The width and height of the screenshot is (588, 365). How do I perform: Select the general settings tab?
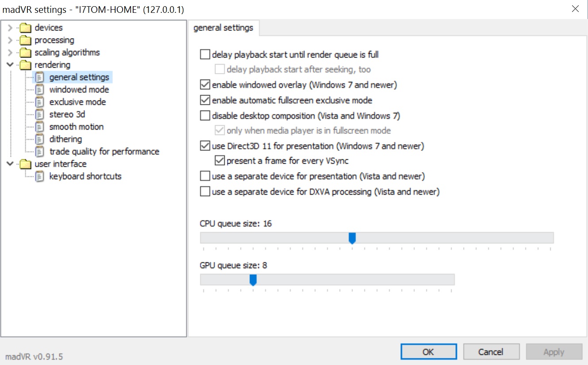(x=223, y=28)
